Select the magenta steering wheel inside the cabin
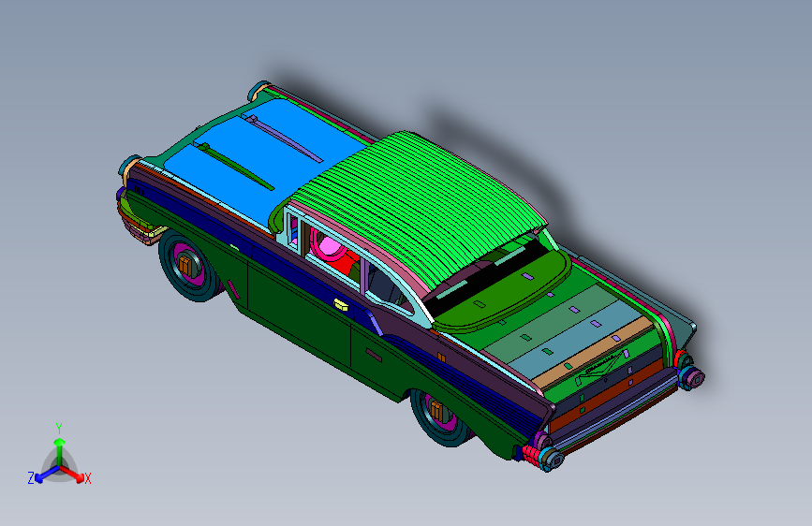This screenshot has height=526, width=812. (330, 246)
